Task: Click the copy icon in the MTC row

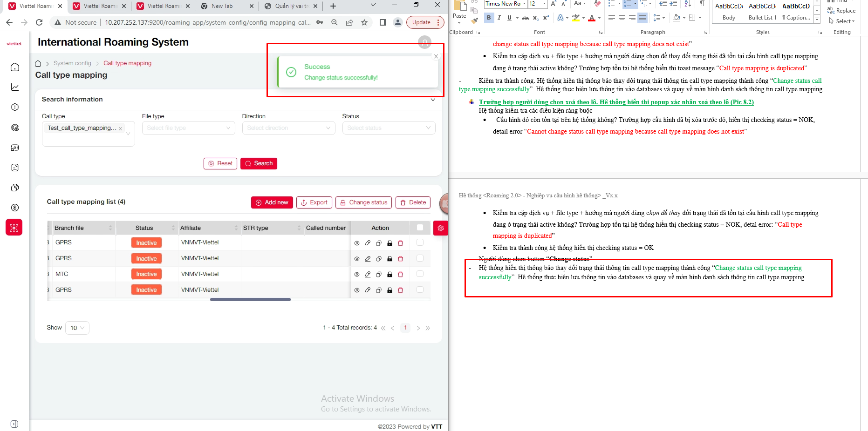Action: (379, 275)
